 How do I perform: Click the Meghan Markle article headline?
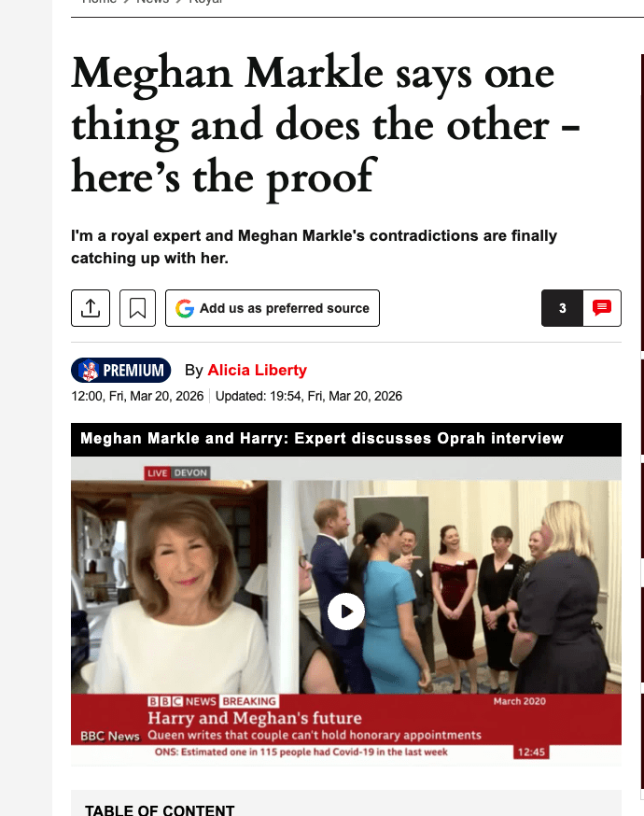326,125
